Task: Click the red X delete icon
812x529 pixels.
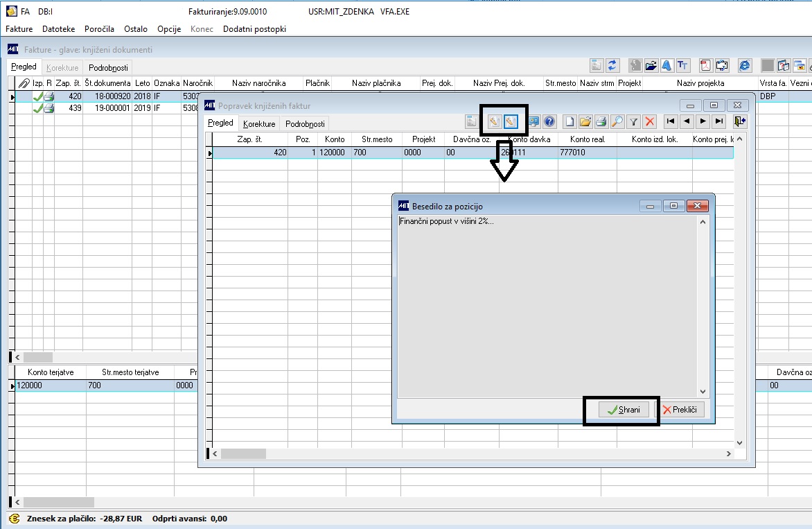Action: tap(649, 122)
